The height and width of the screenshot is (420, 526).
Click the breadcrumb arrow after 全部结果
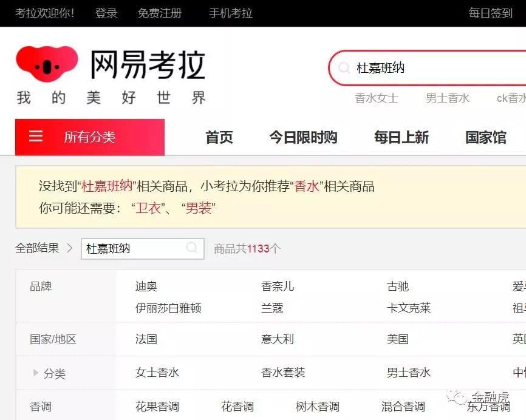70,248
